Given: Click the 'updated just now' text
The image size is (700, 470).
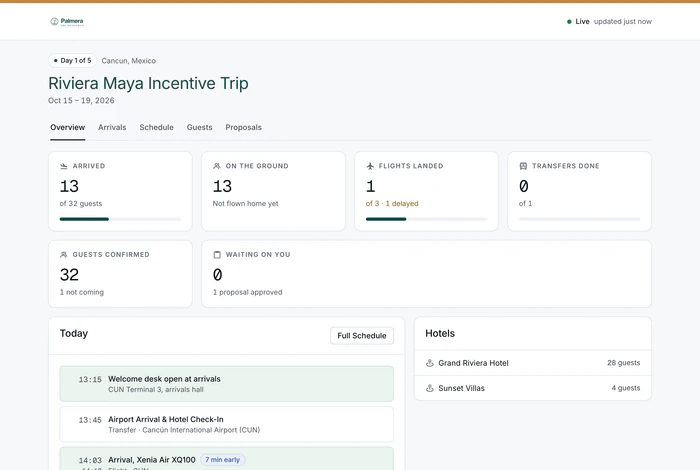Looking at the screenshot, I should click(x=622, y=21).
